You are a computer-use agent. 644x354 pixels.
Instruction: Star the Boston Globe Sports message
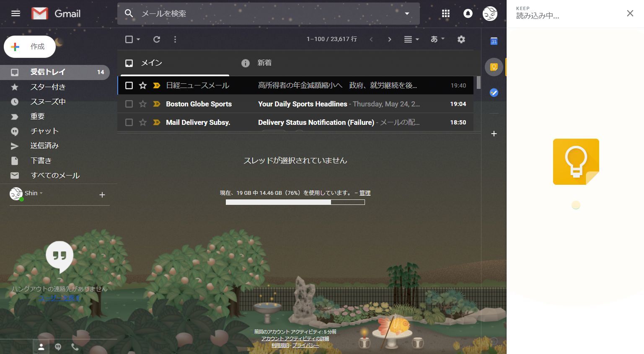(x=143, y=104)
